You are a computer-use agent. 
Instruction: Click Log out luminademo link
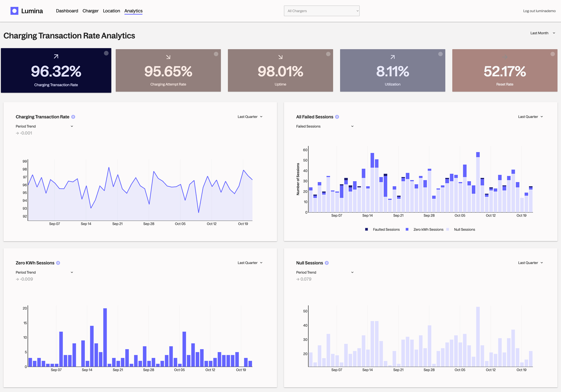tap(539, 11)
